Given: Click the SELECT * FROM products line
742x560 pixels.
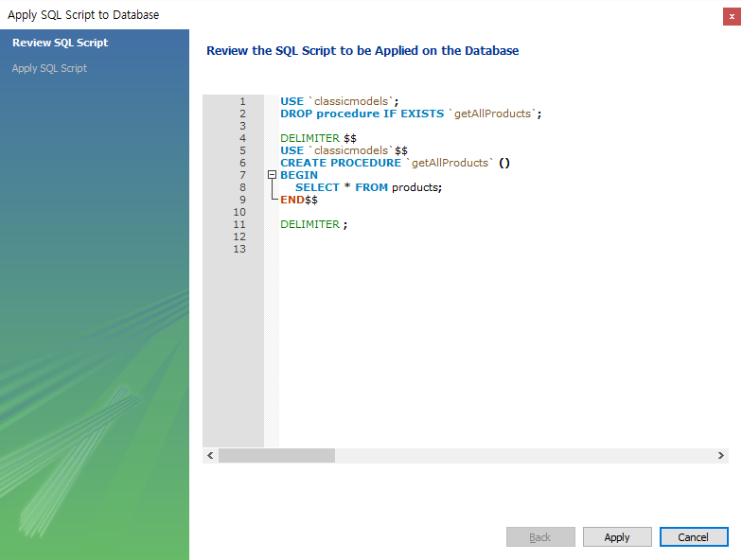Looking at the screenshot, I should [x=368, y=187].
